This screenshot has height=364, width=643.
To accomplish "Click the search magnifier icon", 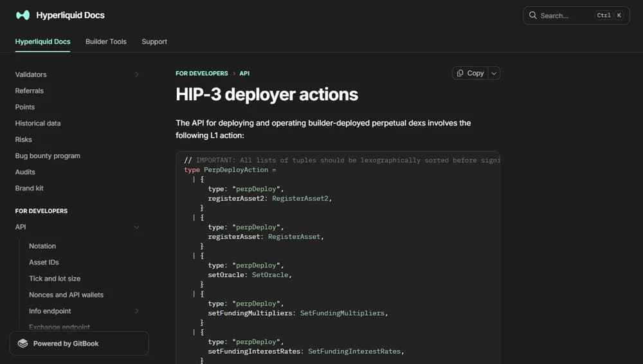I will click(x=532, y=15).
